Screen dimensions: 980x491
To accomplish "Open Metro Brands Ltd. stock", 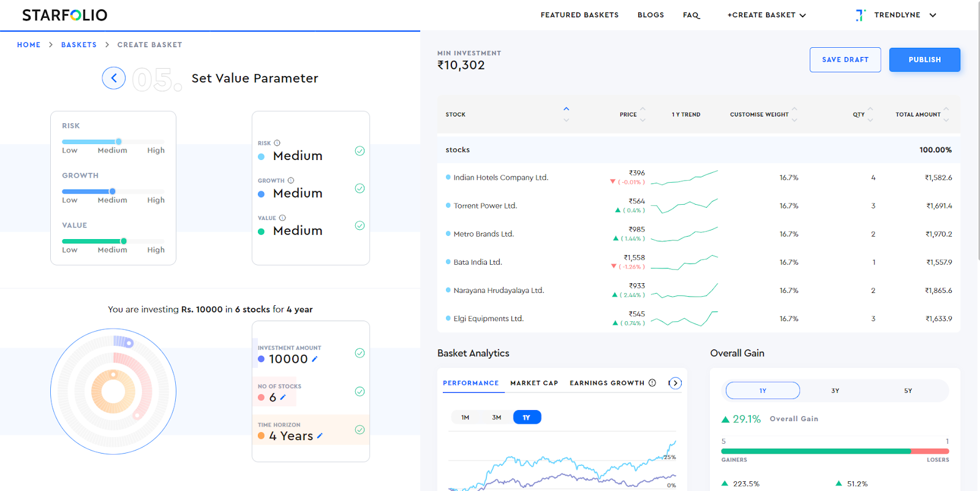I will [484, 234].
